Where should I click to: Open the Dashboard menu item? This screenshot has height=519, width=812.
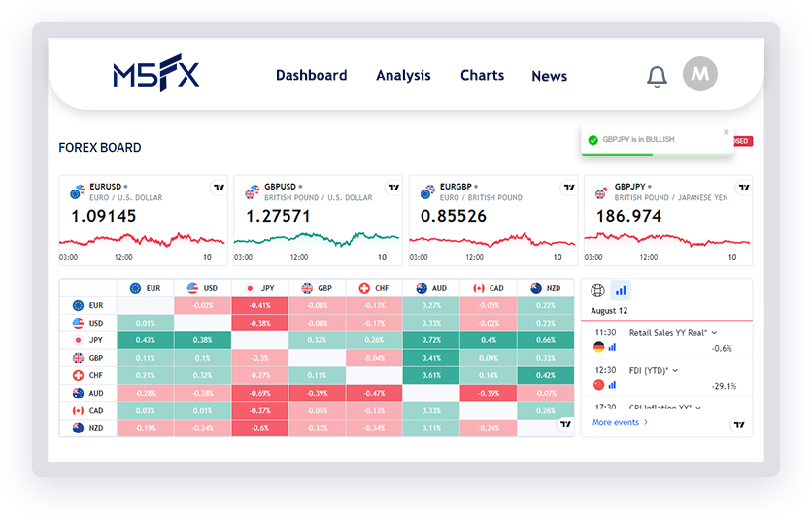311,76
